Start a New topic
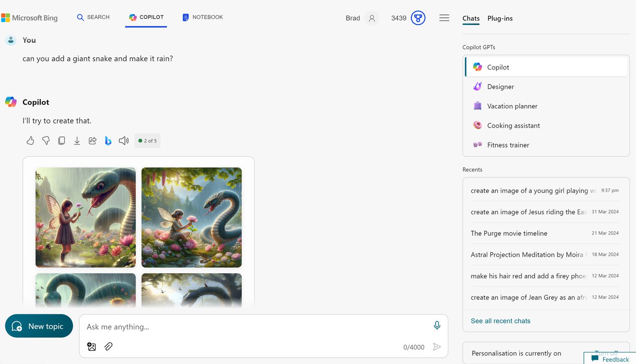 [x=39, y=326]
